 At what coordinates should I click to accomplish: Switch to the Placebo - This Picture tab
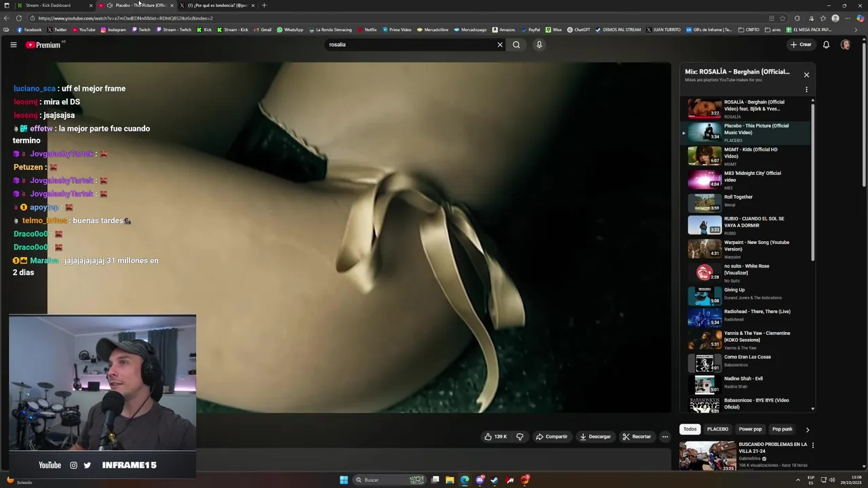(136, 5)
